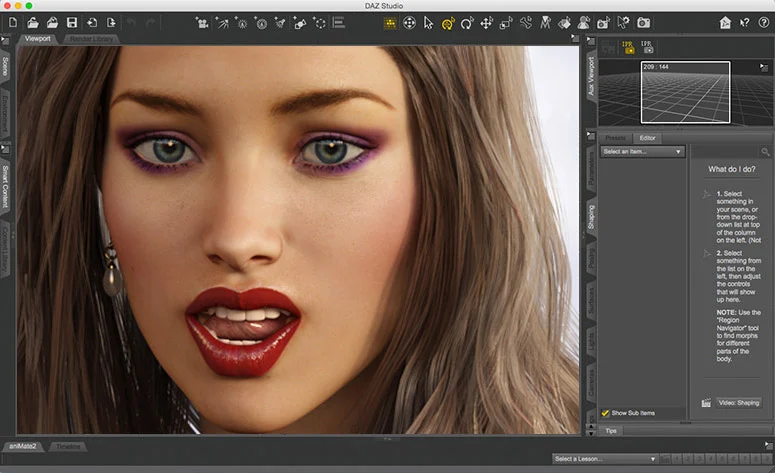Screen dimensions: 775x473
Task: Click the Video: Shaping button
Action: 740,403
